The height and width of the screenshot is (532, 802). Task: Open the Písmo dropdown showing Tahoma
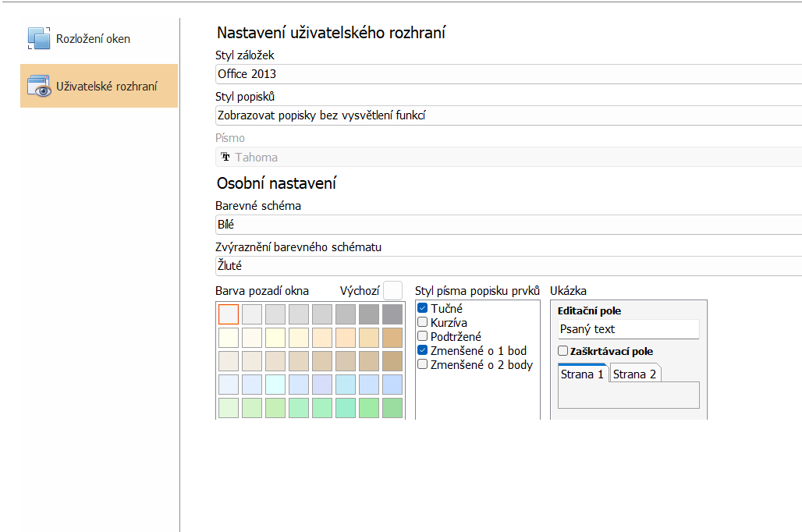pyautogui.click(x=509, y=157)
